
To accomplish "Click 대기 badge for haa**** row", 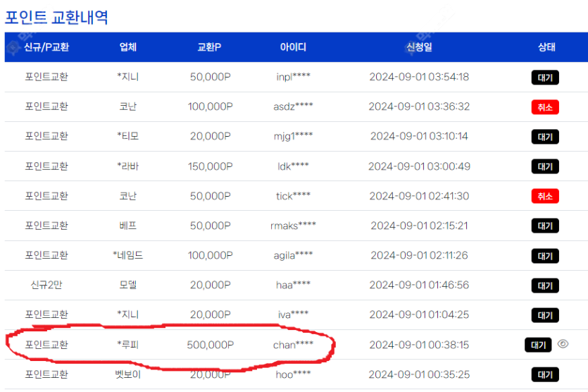I will 544,286.
